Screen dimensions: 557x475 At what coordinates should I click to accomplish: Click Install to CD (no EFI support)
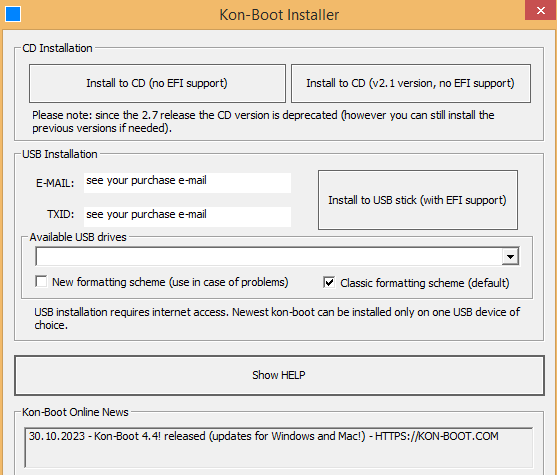(157, 83)
